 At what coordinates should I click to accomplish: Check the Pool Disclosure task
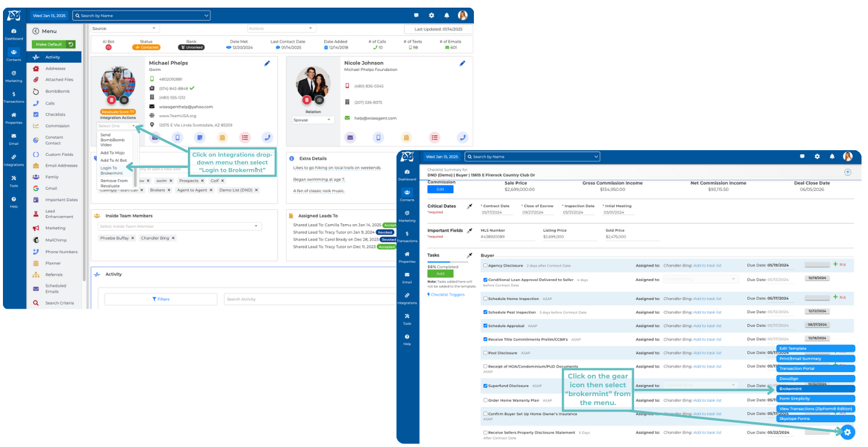coord(486,353)
